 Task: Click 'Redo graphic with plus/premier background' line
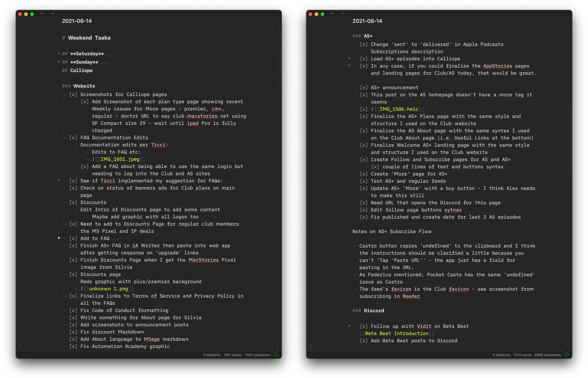tap(141, 282)
